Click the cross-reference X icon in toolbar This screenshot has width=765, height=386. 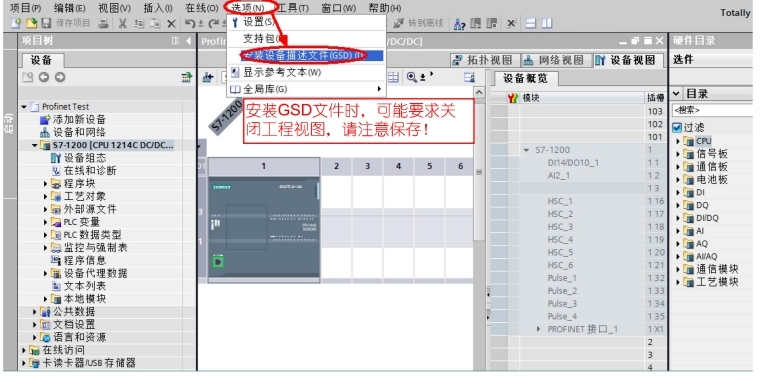[511, 23]
